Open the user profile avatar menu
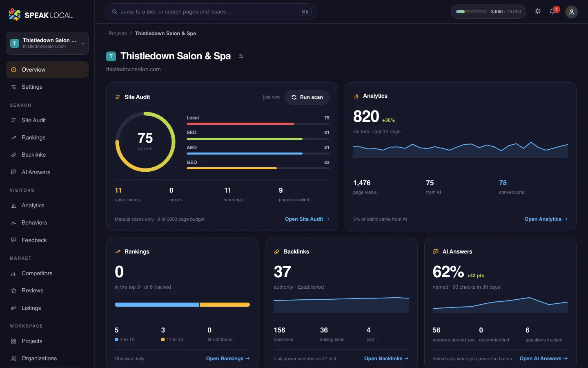The height and width of the screenshot is (368, 588). coord(571,12)
